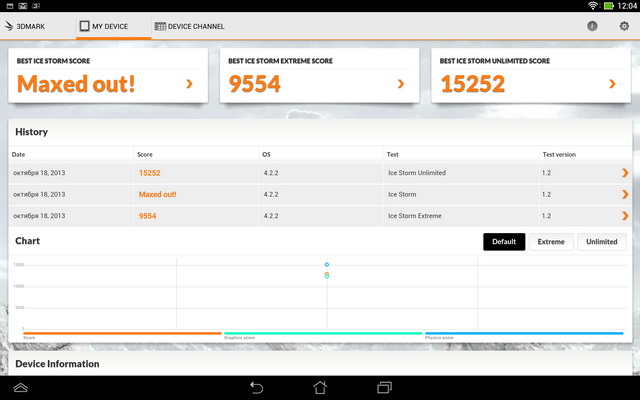Tap the battery status icon
This screenshot has width=640, height=400.
(x=609, y=6)
